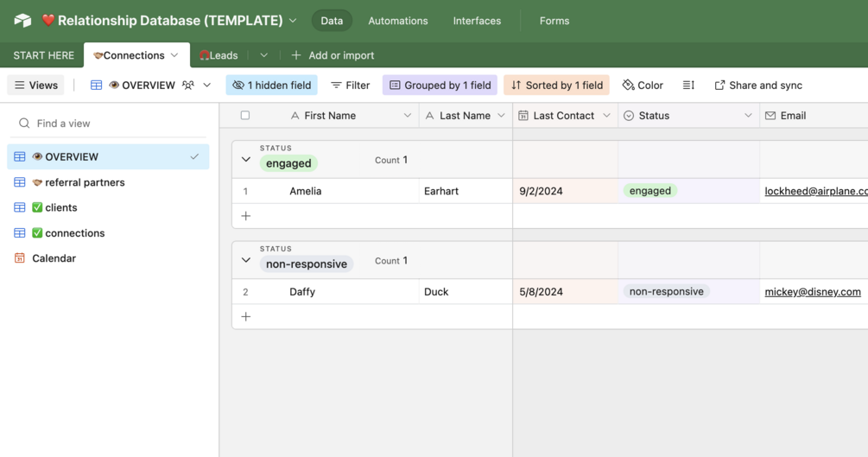This screenshot has height=457, width=868.
Task: Click the collaborators icon next to OVERVIEW
Action: pos(188,86)
